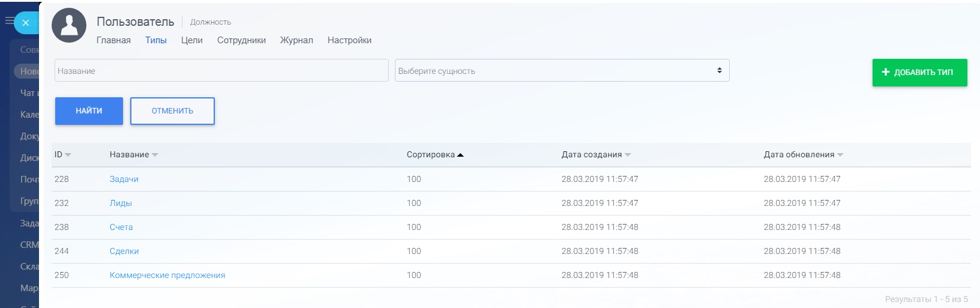The image size is (980, 308).
Task: Focus the Название search field
Action: (221, 70)
